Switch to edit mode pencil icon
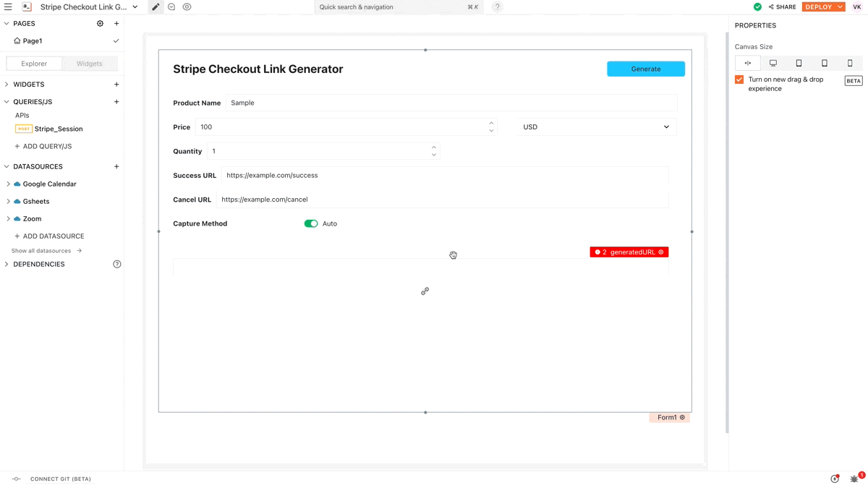The height and width of the screenshot is (488, 868). [x=156, y=7]
